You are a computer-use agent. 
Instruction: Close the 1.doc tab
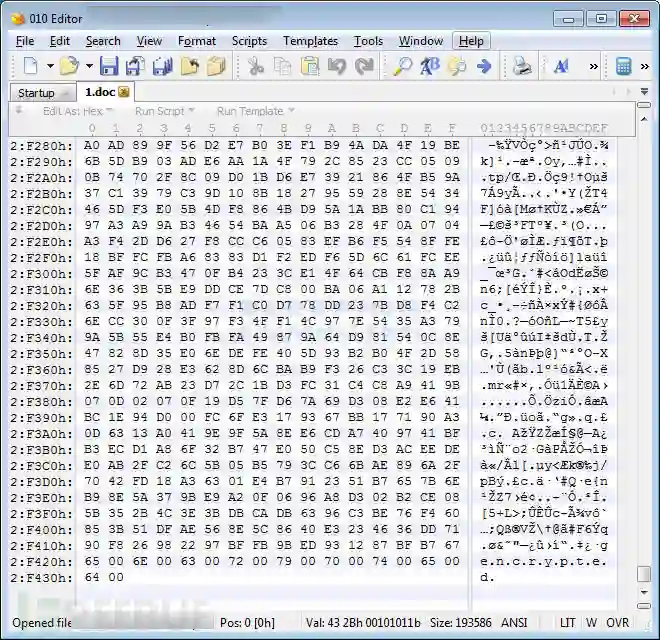point(124,92)
